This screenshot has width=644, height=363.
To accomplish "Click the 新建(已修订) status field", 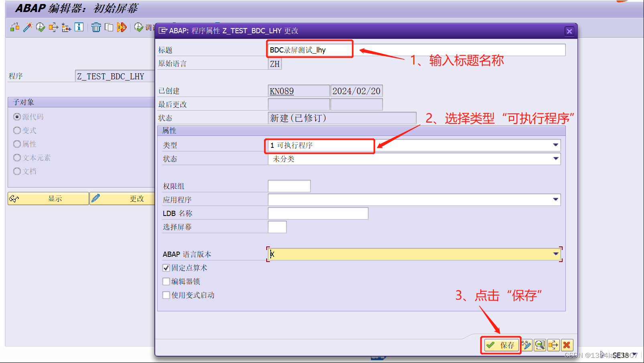I will point(342,118).
